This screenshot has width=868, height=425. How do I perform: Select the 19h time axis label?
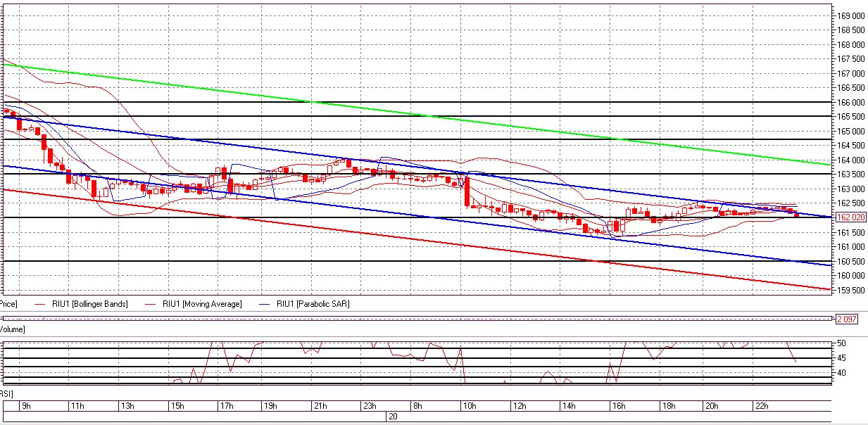[x=270, y=406]
